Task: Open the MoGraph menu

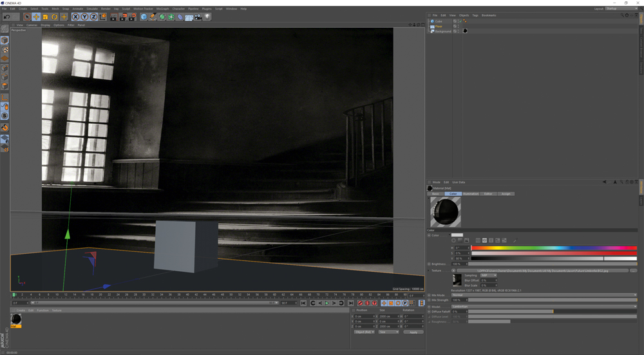Action: coord(162,8)
